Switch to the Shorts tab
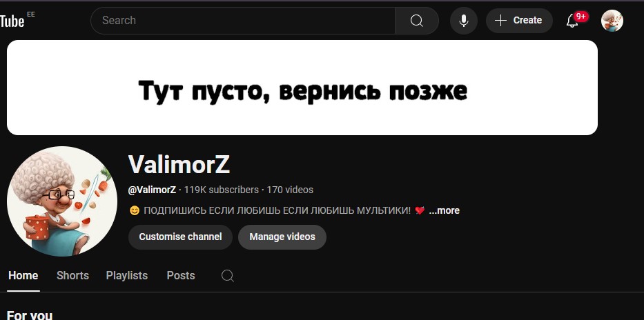 (72, 276)
